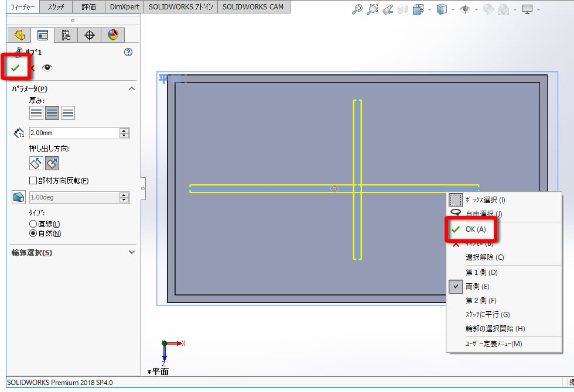Image resolution: width=574 pixels, height=392 pixels.
Task: Decrease draft angle with down spinner
Action: point(124,200)
